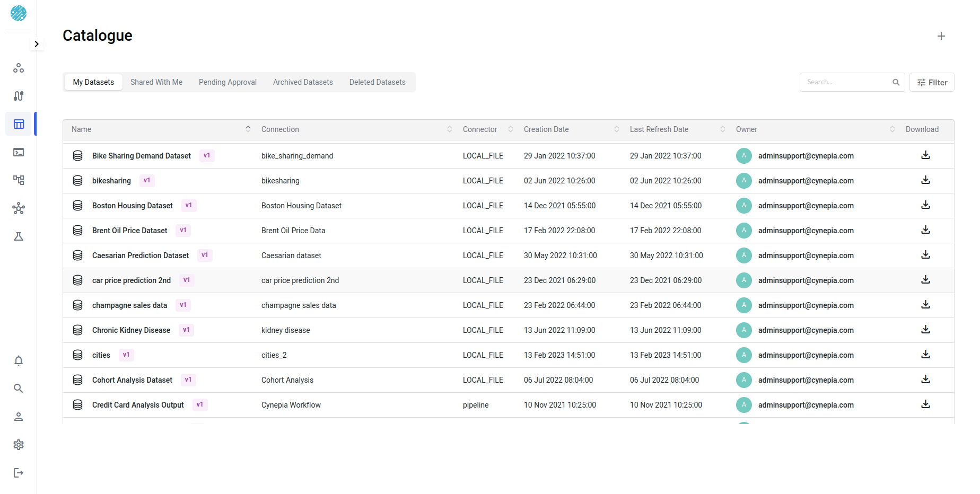Open the hierarchy tree icon in sidebar
980x494 pixels.
19,180
